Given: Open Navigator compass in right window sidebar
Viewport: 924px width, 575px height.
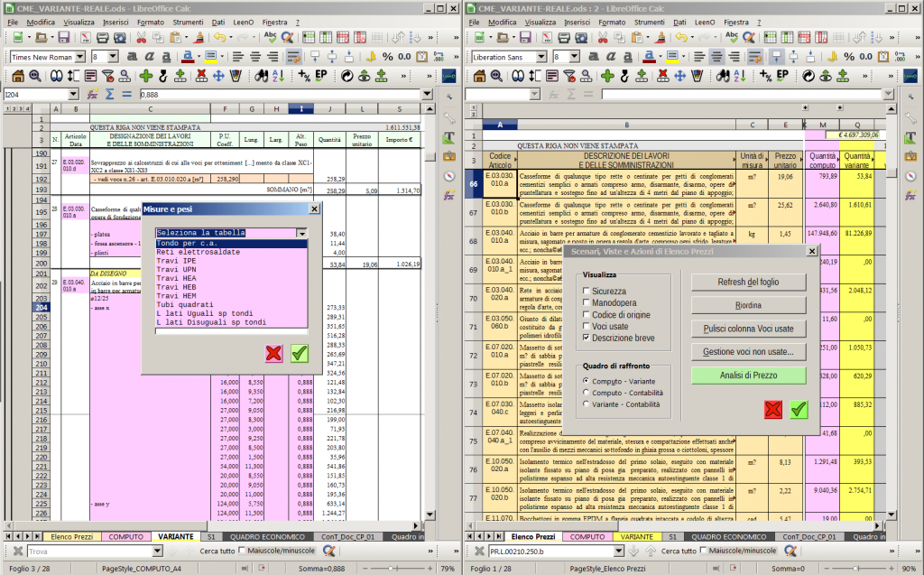Looking at the screenshot, I should click(x=910, y=176).
